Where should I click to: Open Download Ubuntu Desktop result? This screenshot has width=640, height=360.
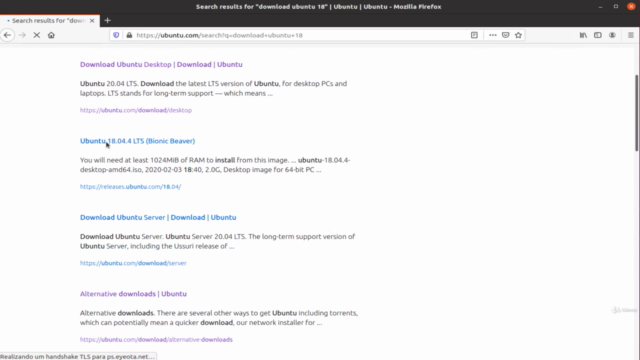[x=161, y=64]
